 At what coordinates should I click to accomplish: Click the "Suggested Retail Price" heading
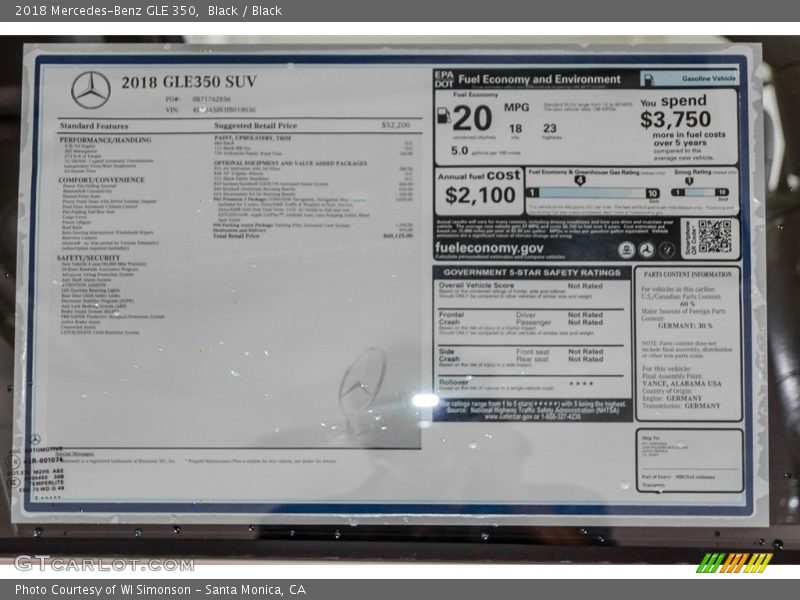[256, 126]
